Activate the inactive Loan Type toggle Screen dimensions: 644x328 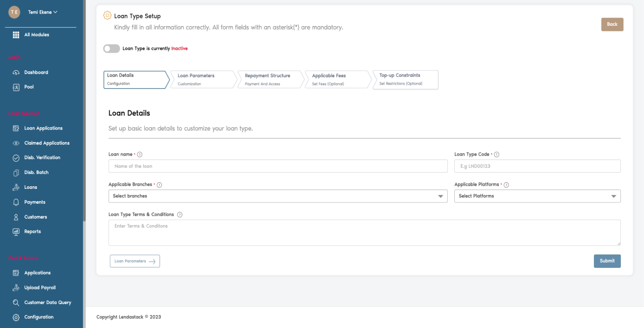[111, 48]
